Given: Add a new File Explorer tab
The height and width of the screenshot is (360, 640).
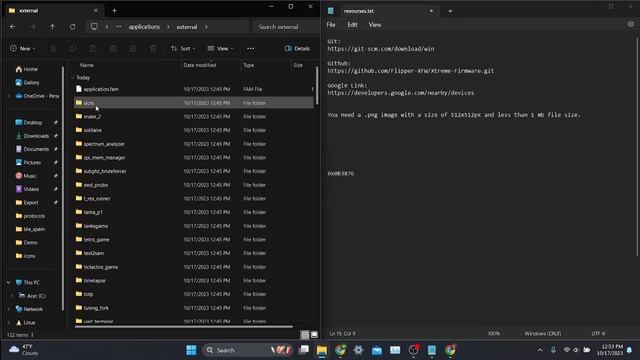Looking at the screenshot, I should (x=114, y=11).
